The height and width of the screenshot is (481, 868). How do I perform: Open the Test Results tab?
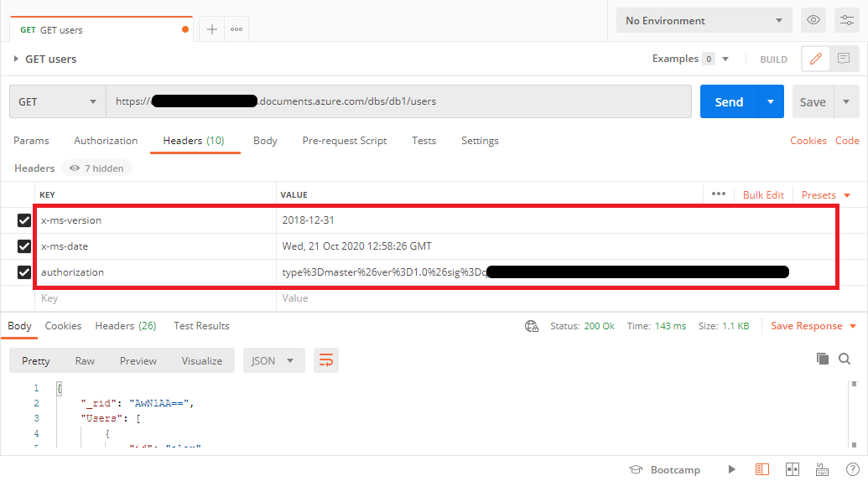[x=201, y=326]
